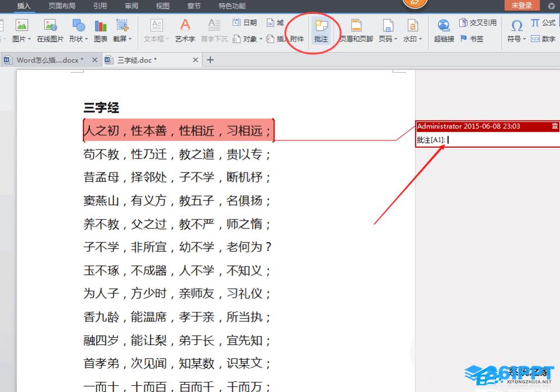Click the 图片 insert picture icon
The width and height of the screenshot is (560, 392).
[x=21, y=25]
